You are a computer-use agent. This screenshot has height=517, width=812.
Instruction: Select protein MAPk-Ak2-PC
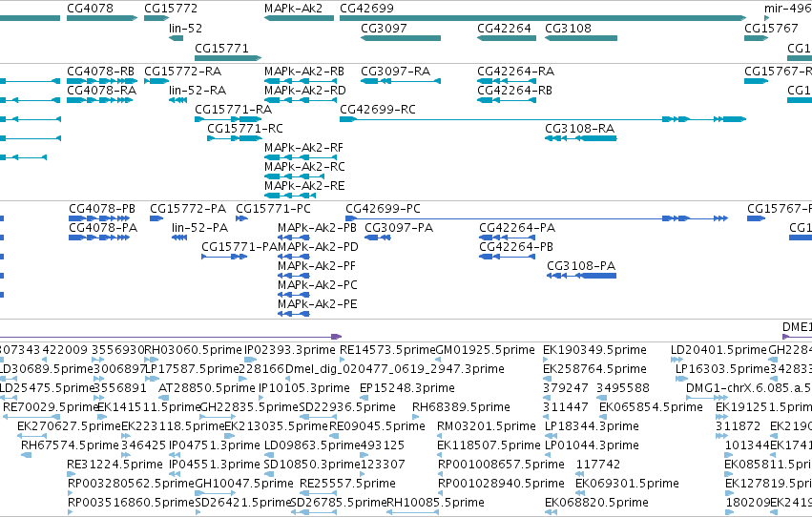click(318, 285)
